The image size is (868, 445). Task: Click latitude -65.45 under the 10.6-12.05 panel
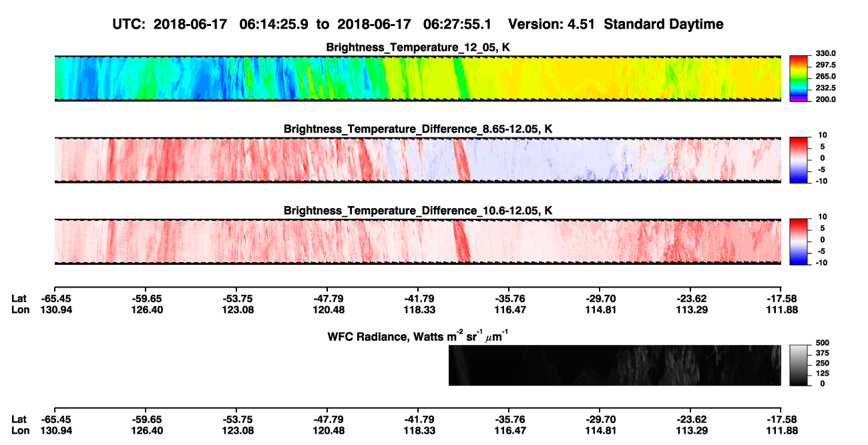pos(55,298)
